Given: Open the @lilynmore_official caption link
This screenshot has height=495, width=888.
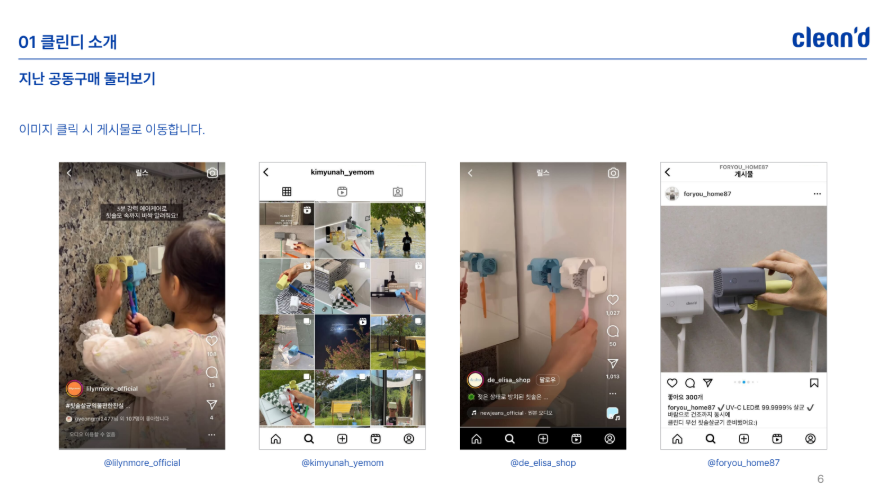Looking at the screenshot, I should pyautogui.click(x=142, y=463).
